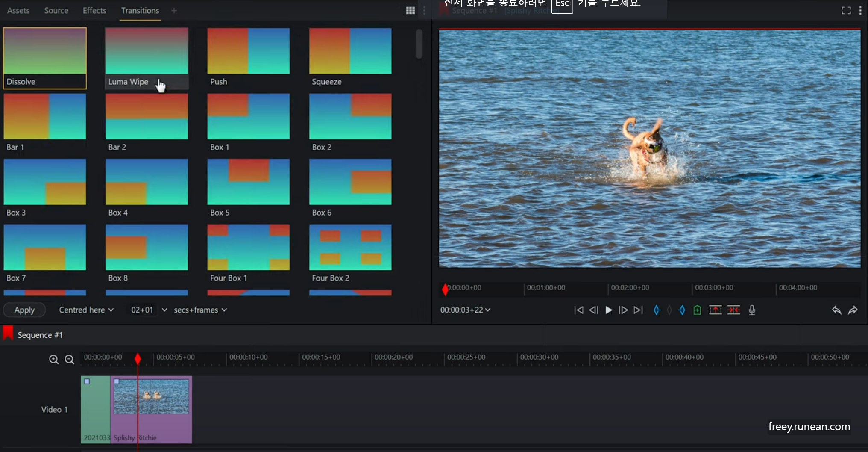Jump to previous cut in viewer
Screen dimensions: 868x452
click(x=578, y=310)
